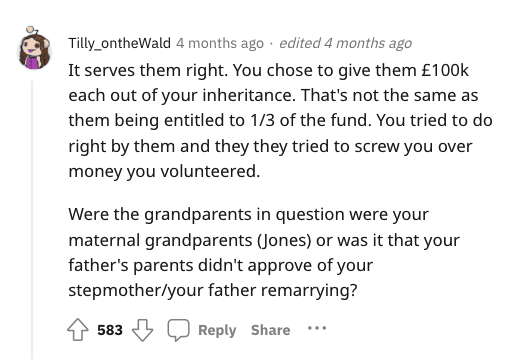This screenshot has height=360, width=514.
Task: Open Tilly_ontheWald's avatar profile picture
Action: (34, 48)
